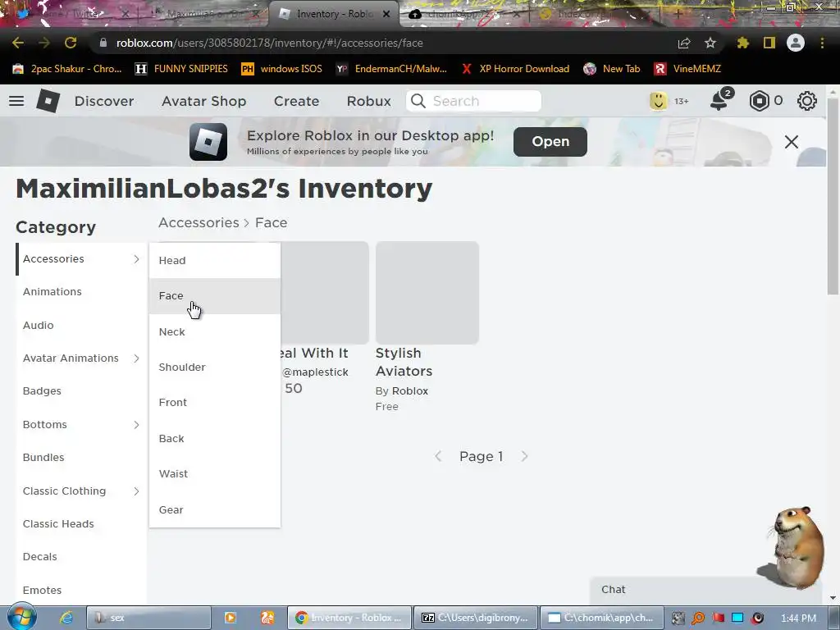Open the FUNNY SNIPPIES bookmark

(181, 69)
